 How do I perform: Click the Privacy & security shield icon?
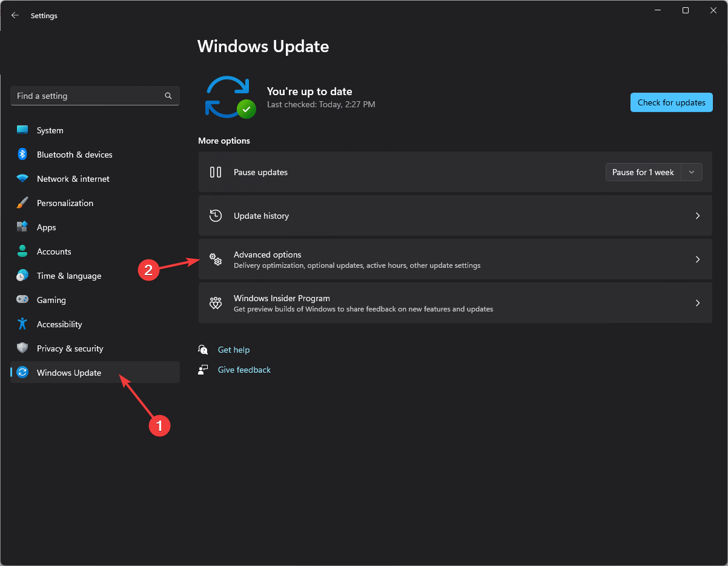22,348
